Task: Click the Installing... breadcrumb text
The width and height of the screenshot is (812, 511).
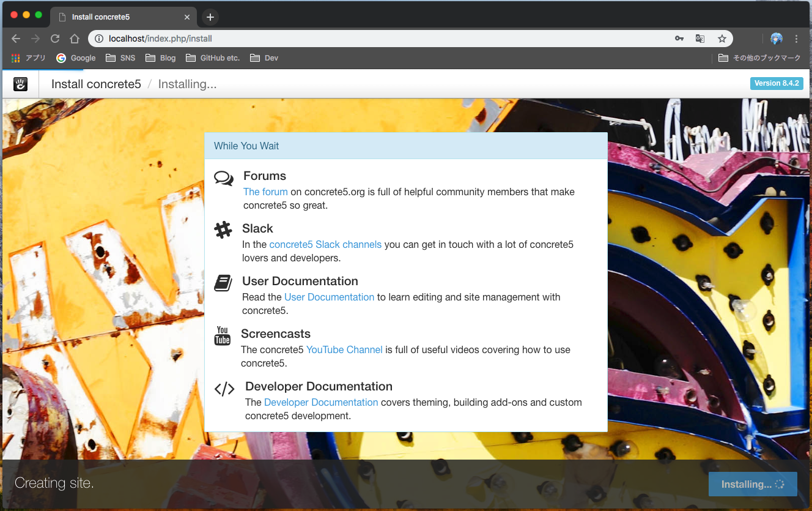Action: (x=187, y=84)
